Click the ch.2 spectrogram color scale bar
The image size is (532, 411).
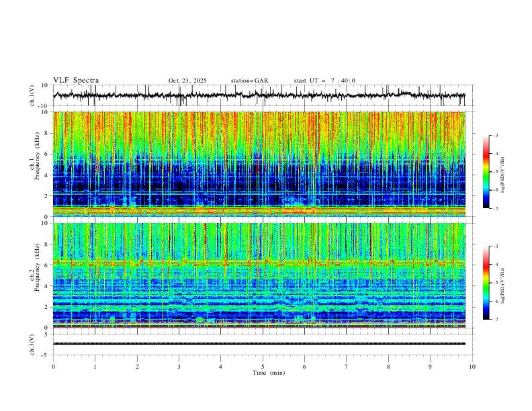486,283
